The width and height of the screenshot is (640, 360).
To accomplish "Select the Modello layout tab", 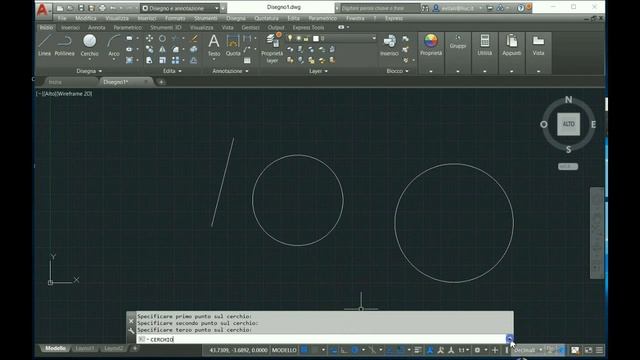I will pyautogui.click(x=56, y=348).
